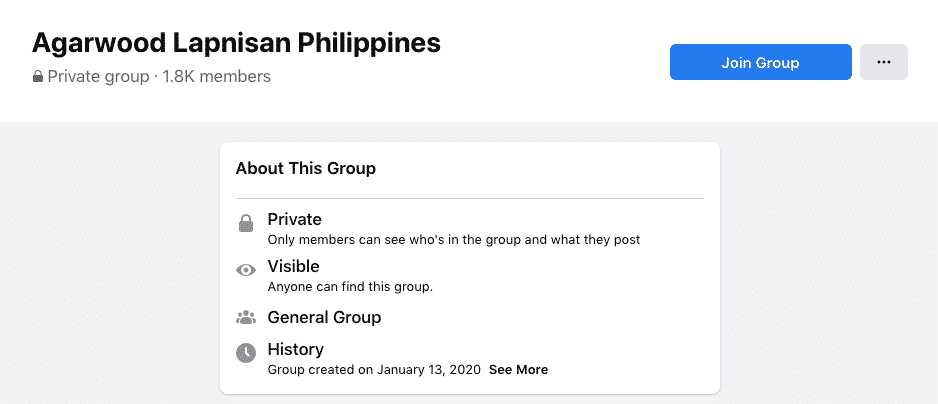938x404 pixels.
Task: Select the Private heading
Action: [294, 219]
